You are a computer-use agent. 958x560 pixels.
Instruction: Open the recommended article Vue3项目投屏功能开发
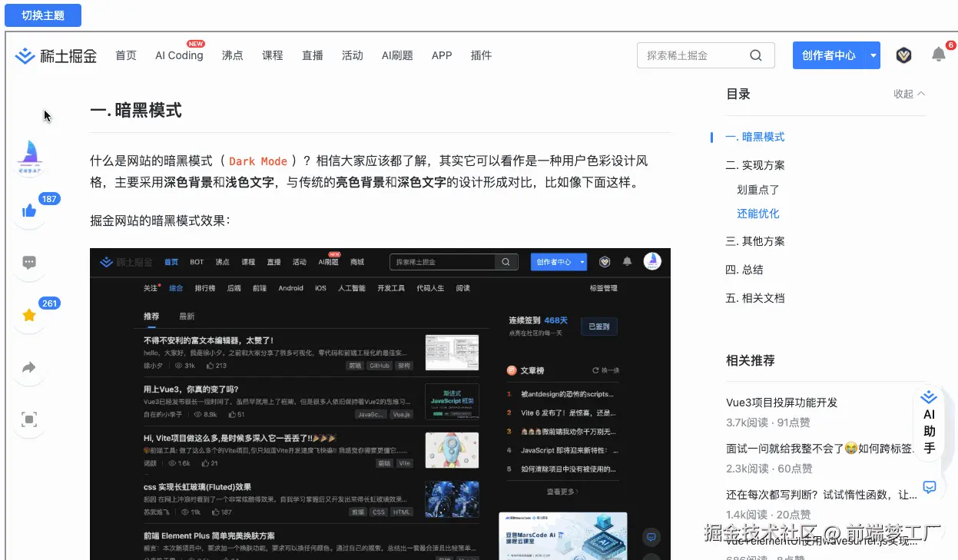click(x=782, y=403)
